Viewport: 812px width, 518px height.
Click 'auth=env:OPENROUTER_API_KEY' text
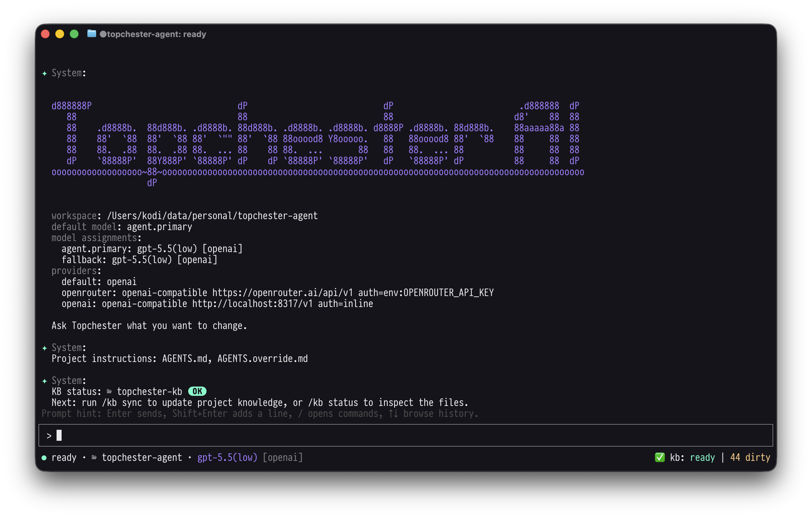pos(426,293)
